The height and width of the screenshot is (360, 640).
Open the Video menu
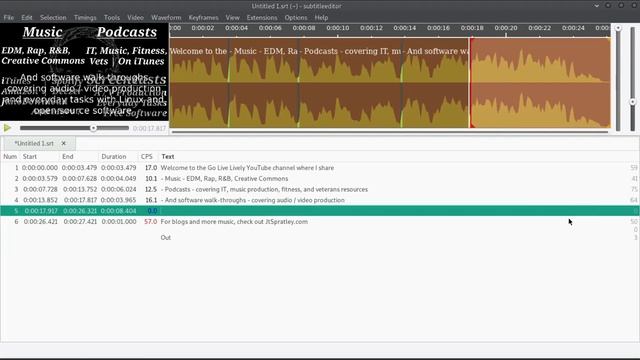pos(135,18)
